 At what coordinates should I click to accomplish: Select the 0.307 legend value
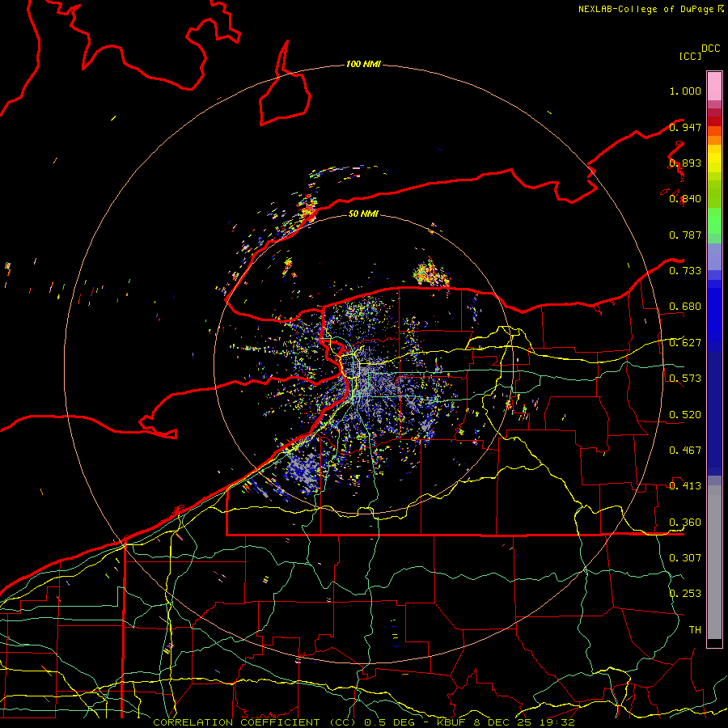[x=685, y=558]
